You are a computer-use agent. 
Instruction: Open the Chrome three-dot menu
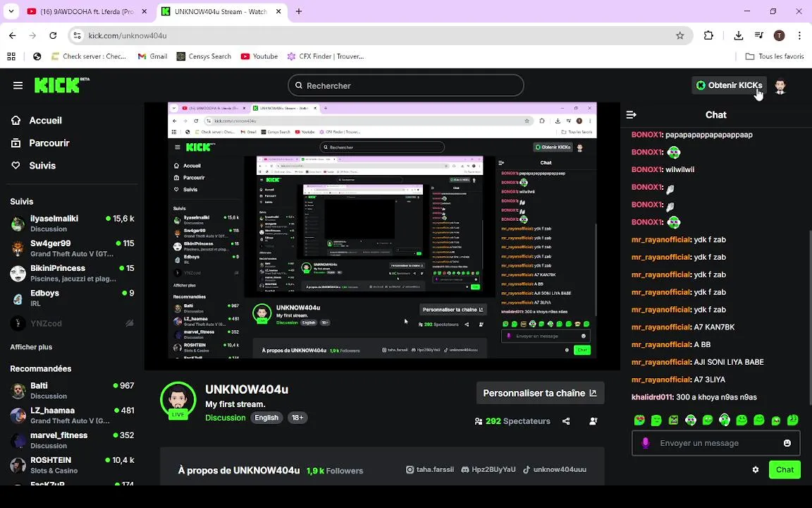point(799,35)
